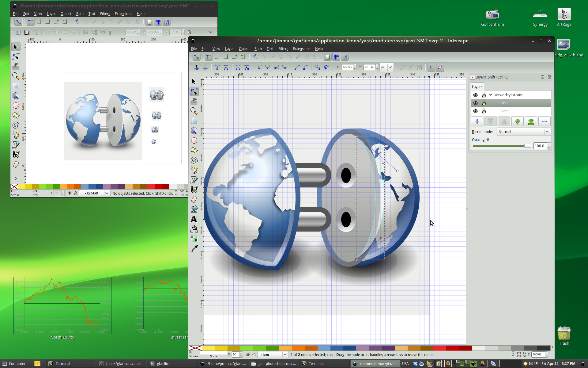Select the Star/Polygon tool

click(x=194, y=150)
